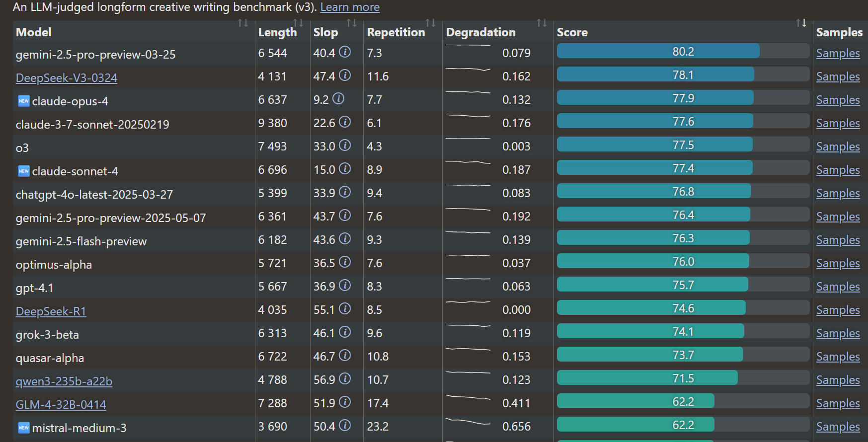The height and width of the screenshot is (442, 868).
Task: Open Samples for claude-opus-4
Action: tap(838, 100)
